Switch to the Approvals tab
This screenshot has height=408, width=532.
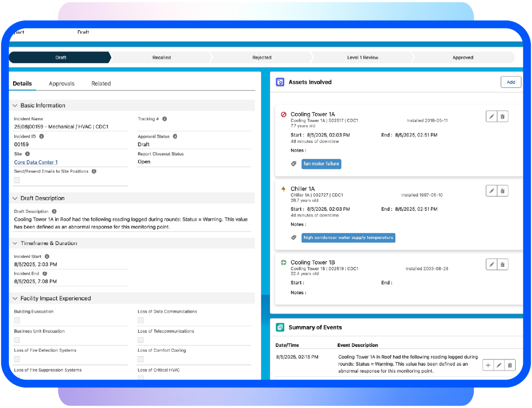click(62, 84)
